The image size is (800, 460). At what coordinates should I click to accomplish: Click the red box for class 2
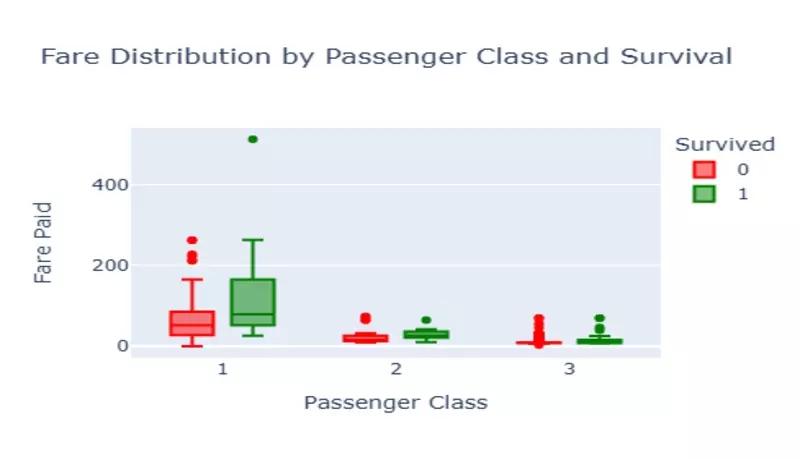(x=367, y=338)
